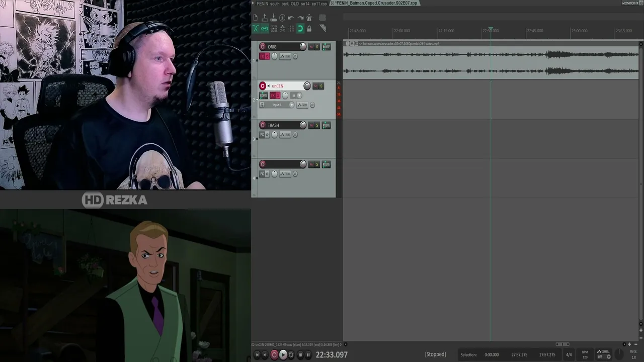Open the FX chain of TRASH track

click(x=262, y=135)
